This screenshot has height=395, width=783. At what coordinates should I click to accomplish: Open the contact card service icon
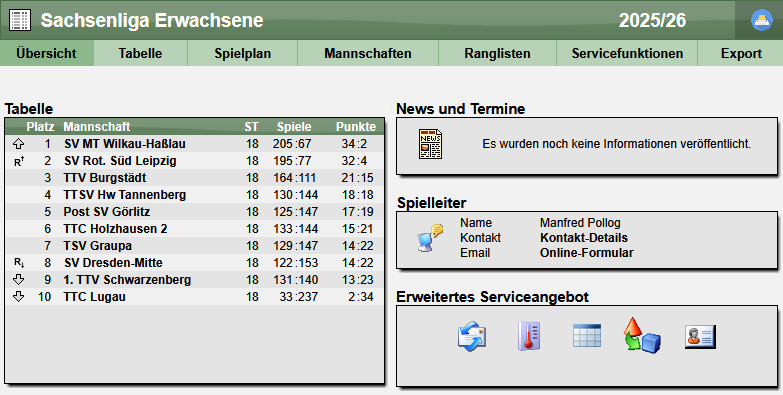pyautogui.click(x=700, y=337)
